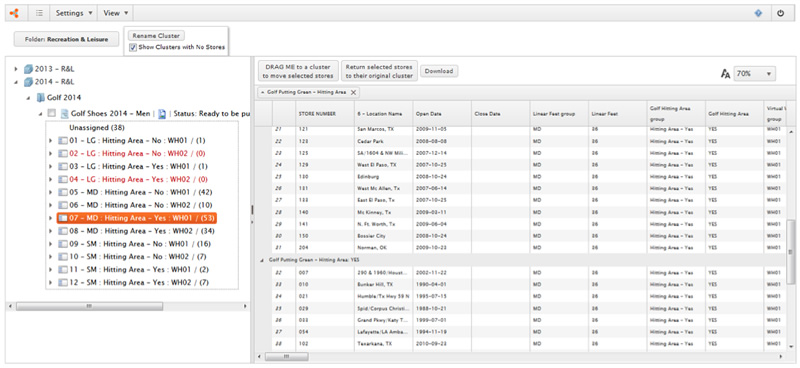Screen dimensions: 800x368
Task: Sort by STORE NUMBER column header
Action: 324,114
